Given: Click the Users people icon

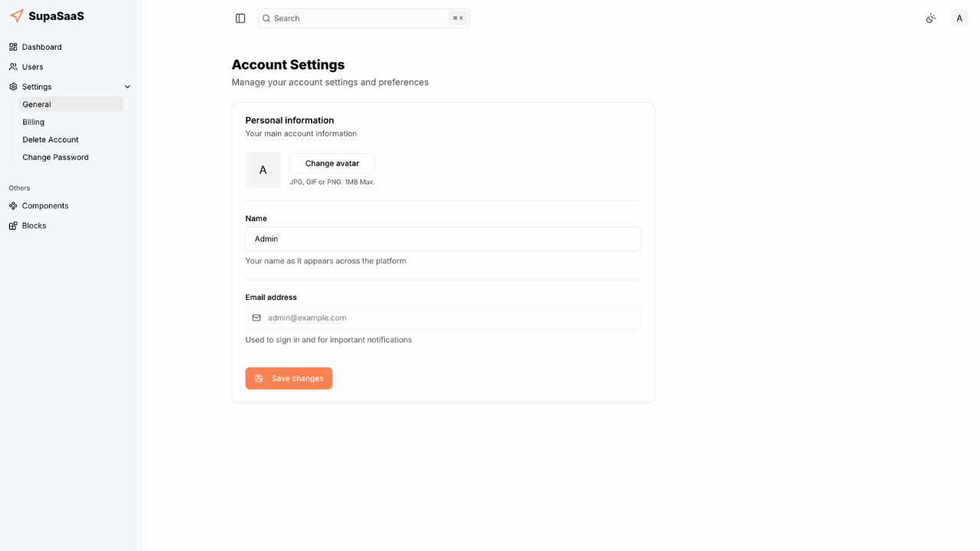Looking at the screenshot, I should 13,67.
